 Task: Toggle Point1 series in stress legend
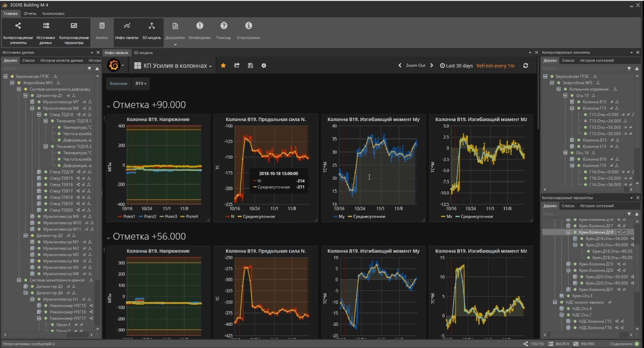129,217
